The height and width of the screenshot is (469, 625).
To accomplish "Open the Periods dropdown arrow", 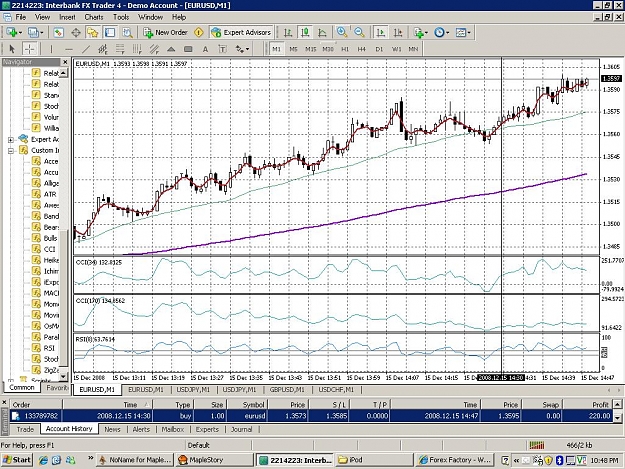I will (448, 33).
